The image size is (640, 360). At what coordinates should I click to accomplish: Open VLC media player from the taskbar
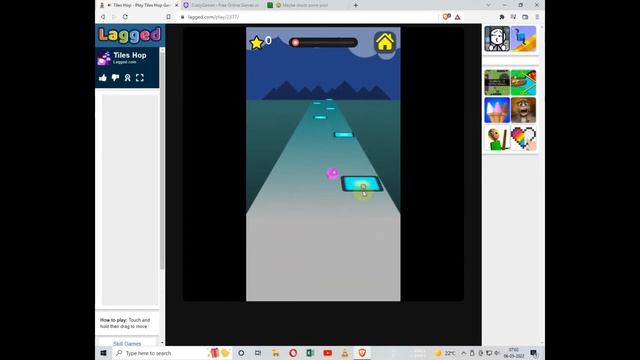pyautogui.click(x=345, y=353)
